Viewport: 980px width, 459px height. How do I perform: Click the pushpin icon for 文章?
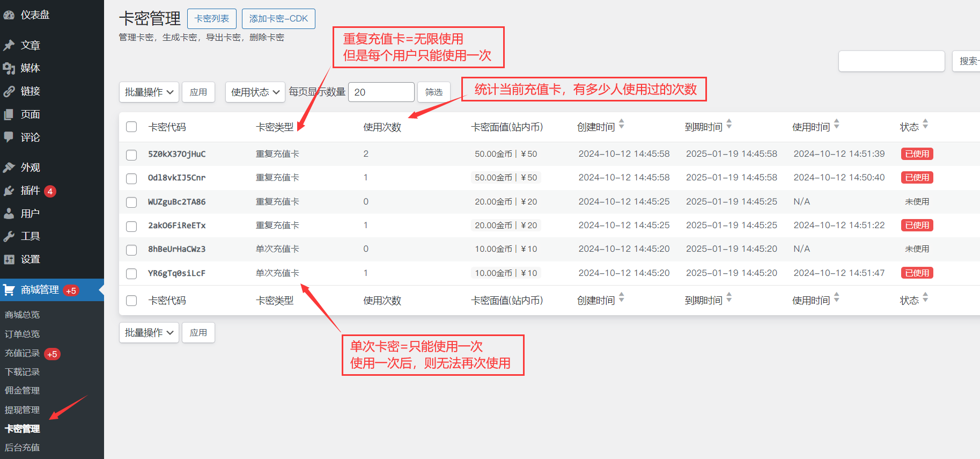point(9,45)
